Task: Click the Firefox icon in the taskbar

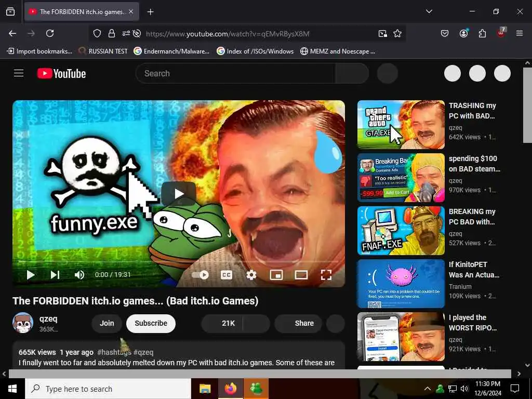Action: coord(230,389)
